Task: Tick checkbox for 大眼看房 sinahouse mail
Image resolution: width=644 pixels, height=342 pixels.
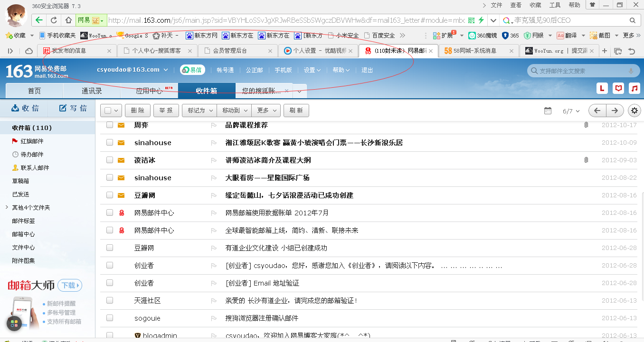Action: pos(110,177)
